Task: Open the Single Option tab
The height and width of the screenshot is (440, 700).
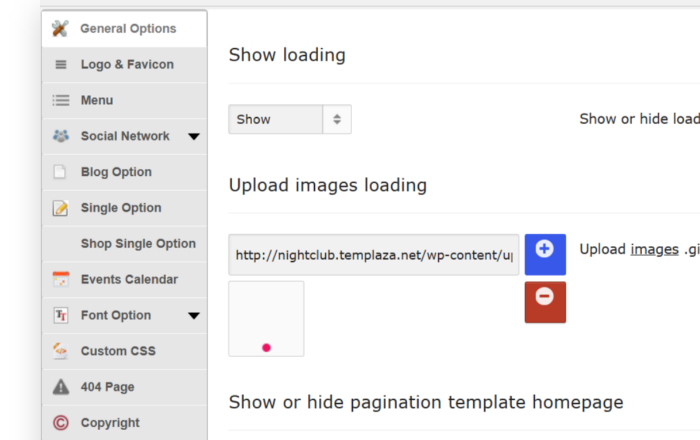Action: [x=124, y=208]
